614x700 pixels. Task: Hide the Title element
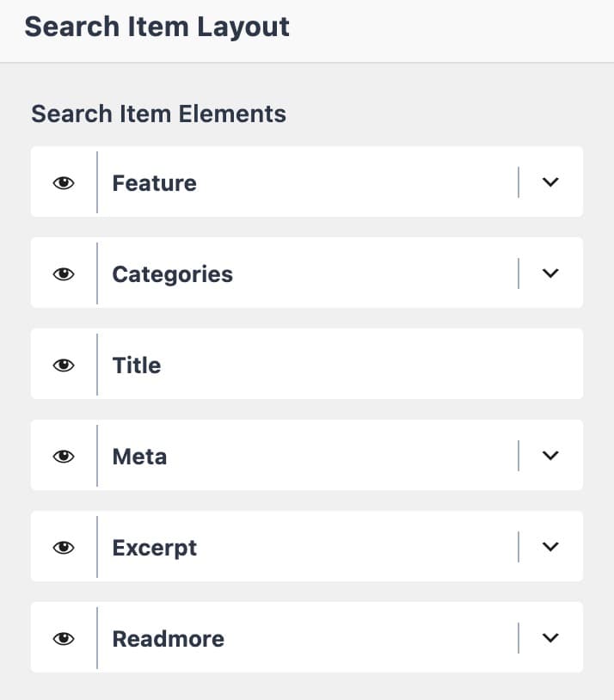pyautogui.click(x=64, y=365)
